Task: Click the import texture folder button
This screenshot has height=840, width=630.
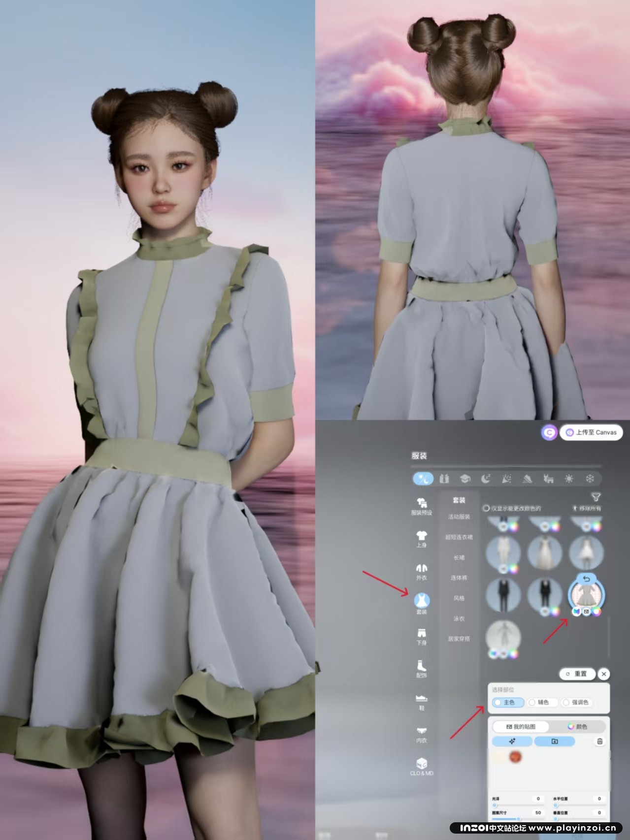Action: [x=555, y=741]
